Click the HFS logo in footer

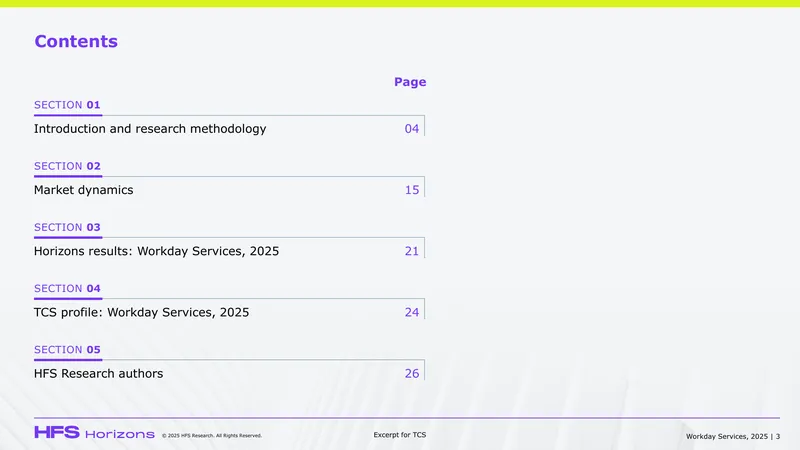57,433
